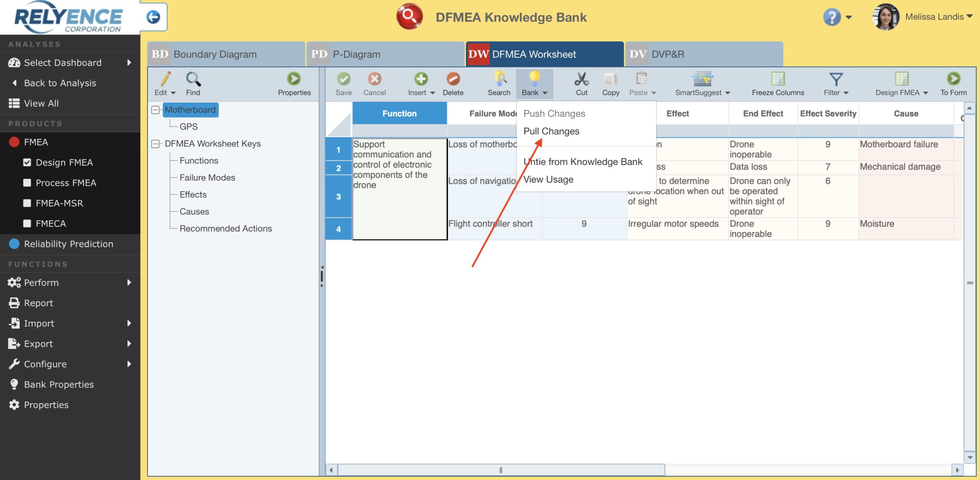Screen dimensions: 980x480
Task: Click horizontal scrollbar right arrow
Action: point(957,470)
